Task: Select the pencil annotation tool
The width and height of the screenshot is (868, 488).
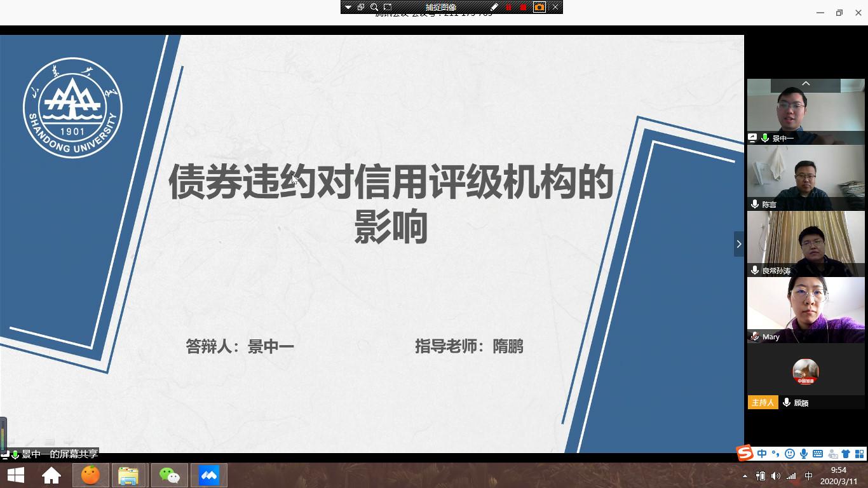Action: tap(494, 7)
